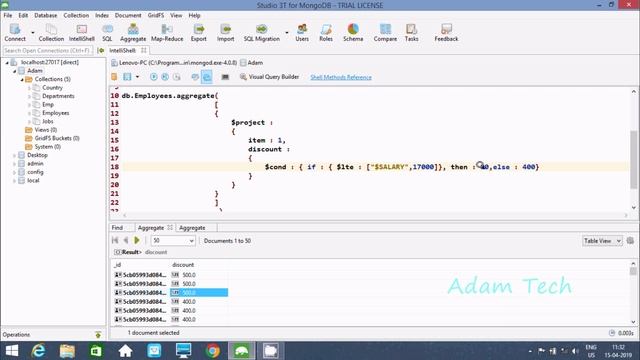Image resolution: width=640 pixels, height=360 pixels.
Task: Click the editor horizontal scrollbar
Action: 376,215
